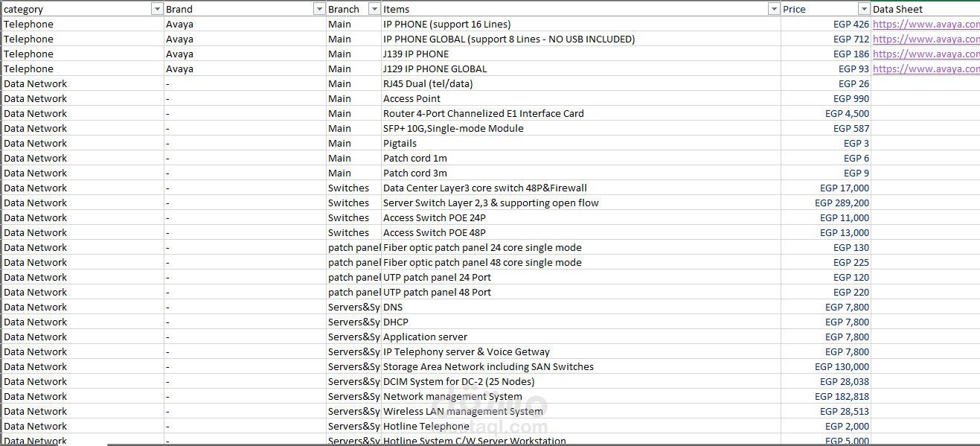Open the category column filter dropdown
Image resolution: width=980 pixels, height=446 pixels.
157,9
